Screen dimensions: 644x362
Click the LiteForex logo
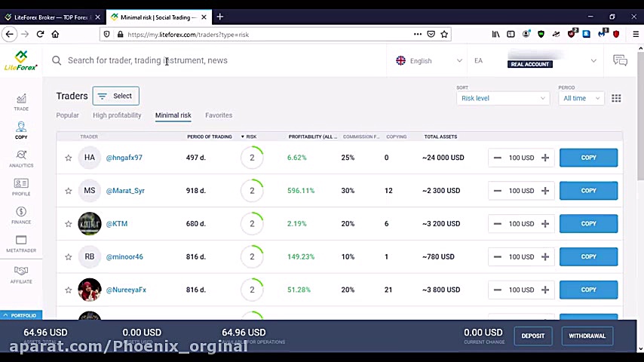tap(21, 61)
